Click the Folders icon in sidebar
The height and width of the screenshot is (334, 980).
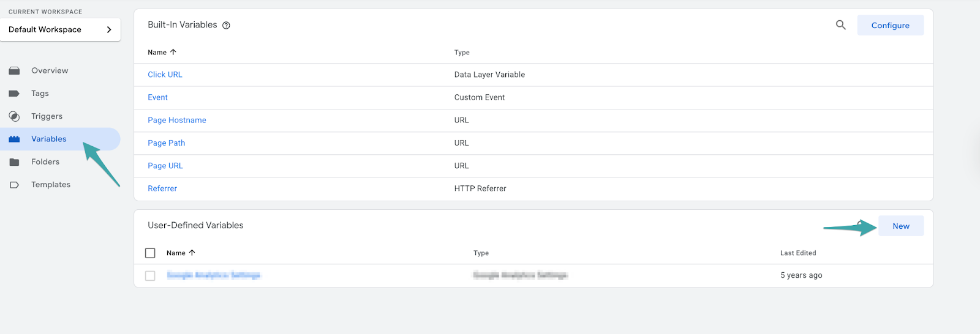click(x=14, y=162)
